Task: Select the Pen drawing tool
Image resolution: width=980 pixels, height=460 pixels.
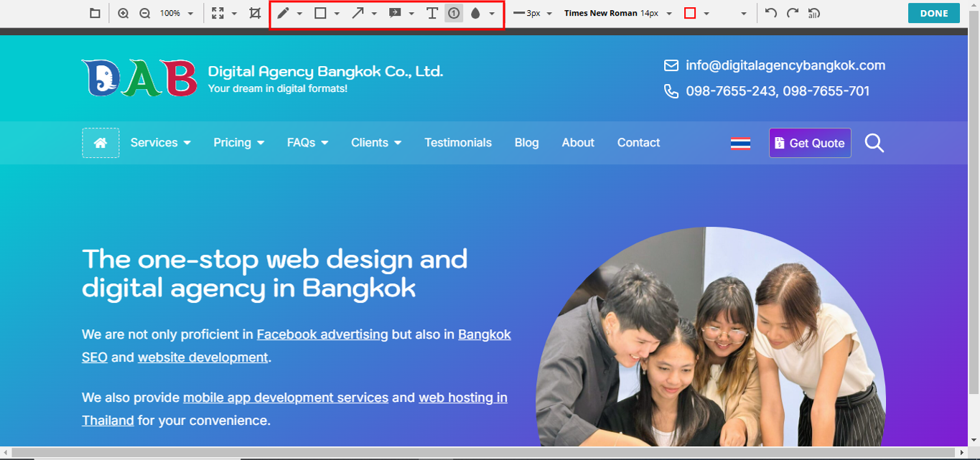Action: [x=283, y=14]
